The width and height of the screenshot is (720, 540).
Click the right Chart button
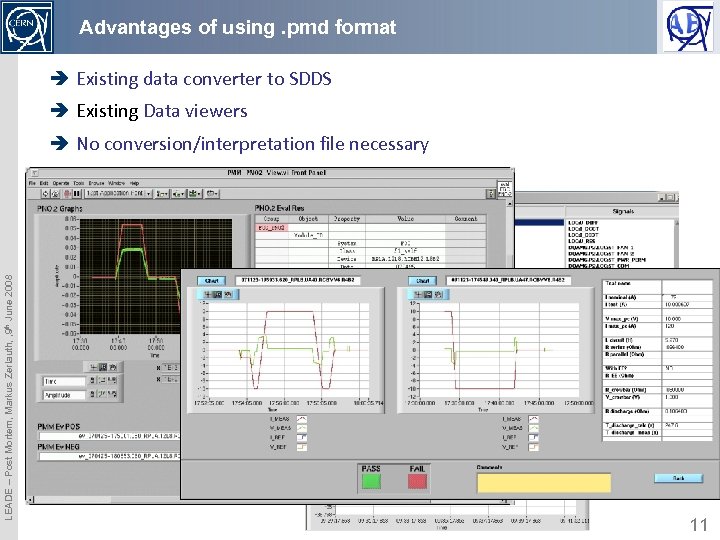(x=422, y=281)
